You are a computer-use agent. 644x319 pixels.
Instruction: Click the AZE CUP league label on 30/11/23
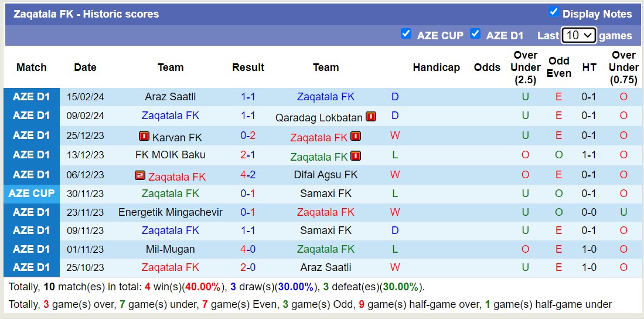click(32, 194)
